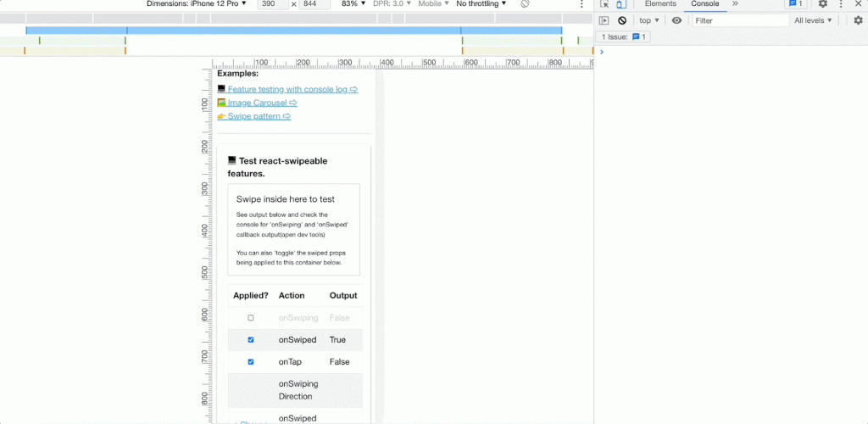Viewport: 868px width, 424px height.
Task: Clear the console with the ban icon
Action: 622,20
